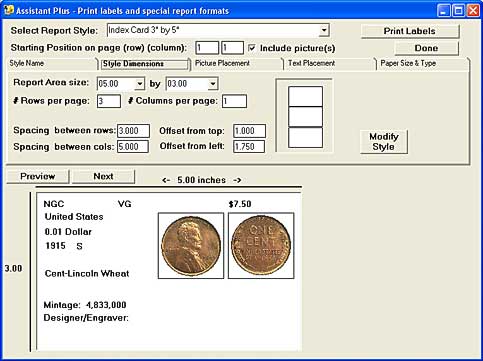Go to the Text Placement tab
The width and height of the screenshot is (483, 361).
click(x=330, y=63)
